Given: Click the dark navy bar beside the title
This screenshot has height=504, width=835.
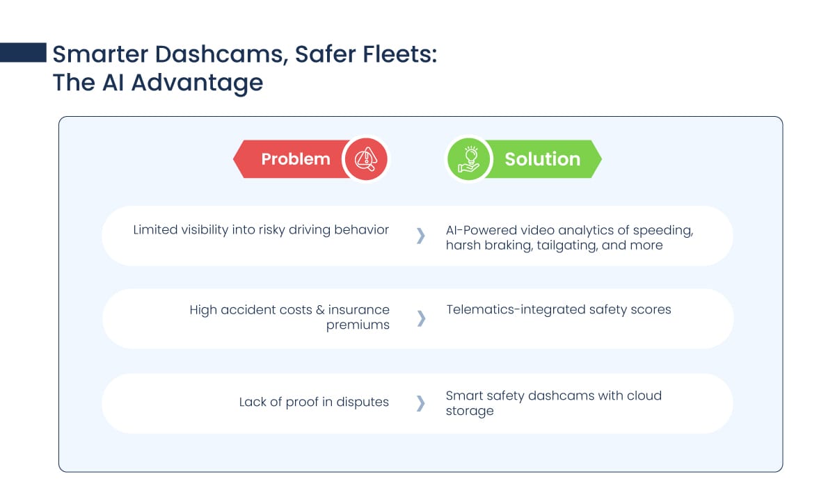Looking at the screenshot, I should (23, 52).
